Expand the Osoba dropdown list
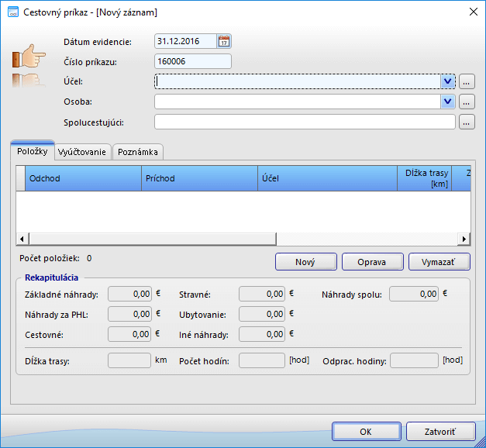 pyautogui.click(x=447, y=102)
